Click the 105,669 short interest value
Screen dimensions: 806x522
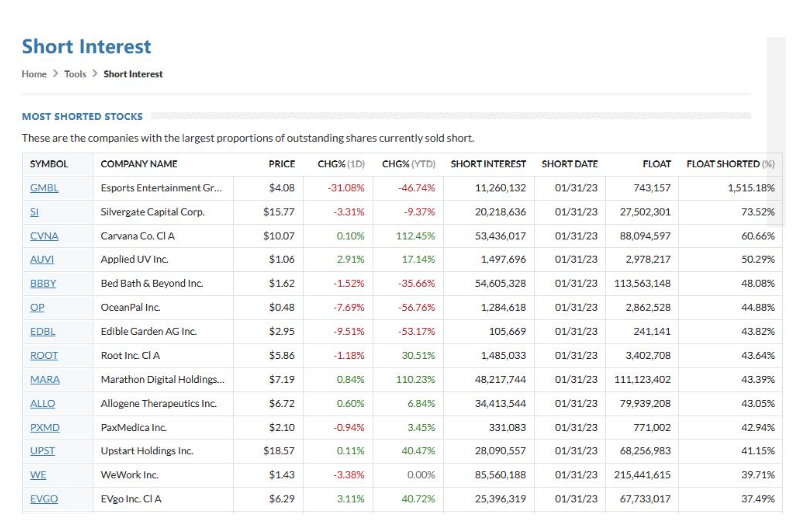pyautogui.click(x=508, y=332)
